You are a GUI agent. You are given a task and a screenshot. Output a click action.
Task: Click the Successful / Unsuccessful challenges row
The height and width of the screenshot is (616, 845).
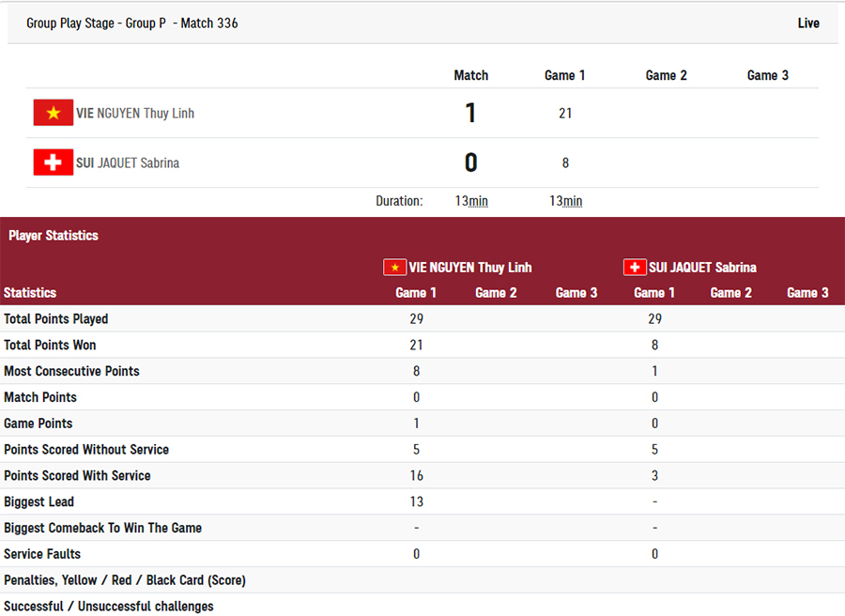(109, 606)
